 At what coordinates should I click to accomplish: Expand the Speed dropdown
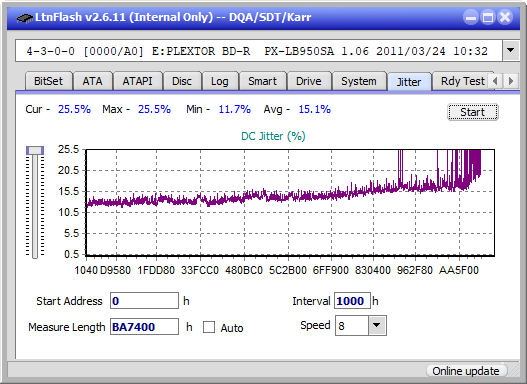pyautogui.click(x=377, y=325)
